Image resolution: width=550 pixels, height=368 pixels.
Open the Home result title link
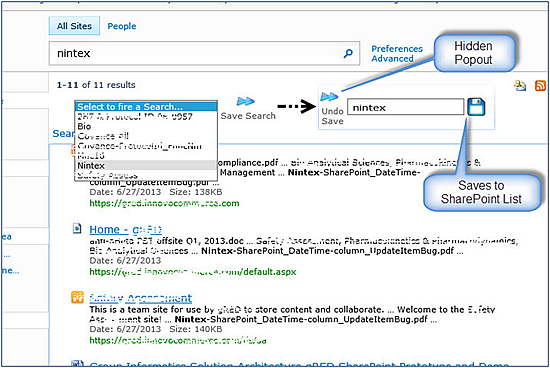[x=125, y=229]
